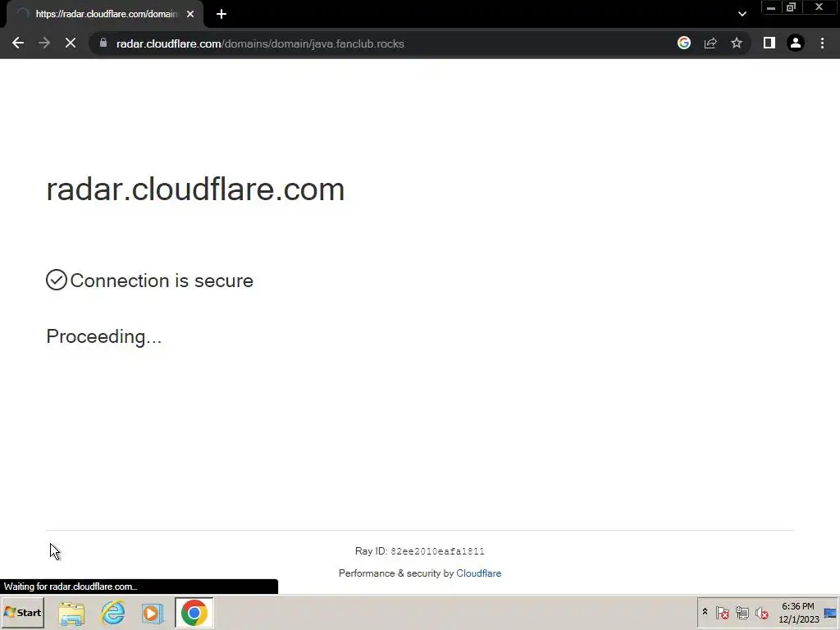Click the Connection is secure text
This screenshot has height=630, width=840.
162,281
